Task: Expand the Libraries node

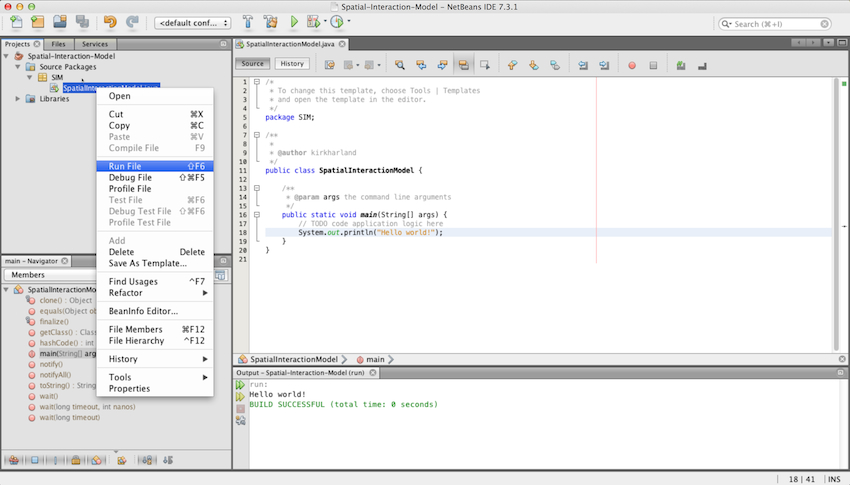Action: click(x=18, y=99)
